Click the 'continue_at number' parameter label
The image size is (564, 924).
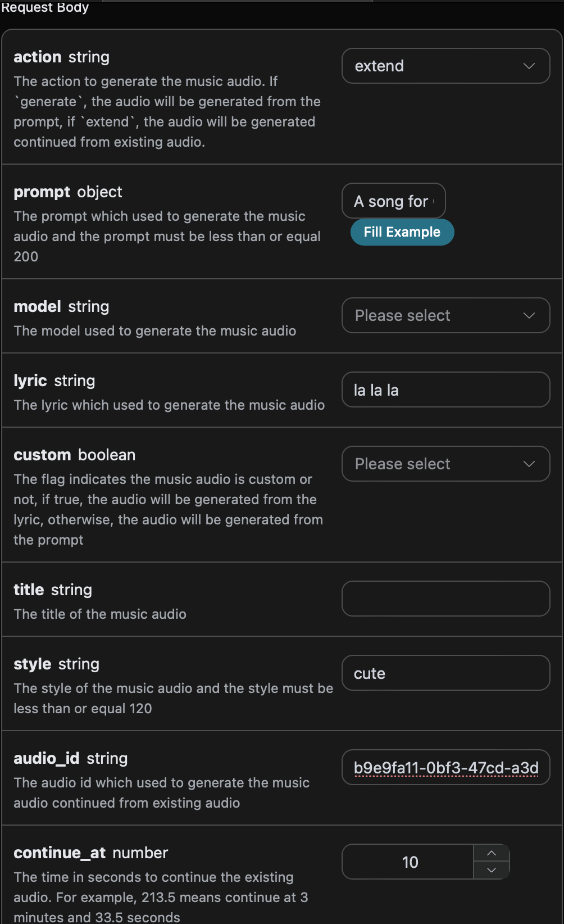pyautogui.click(x=90, y=853)
